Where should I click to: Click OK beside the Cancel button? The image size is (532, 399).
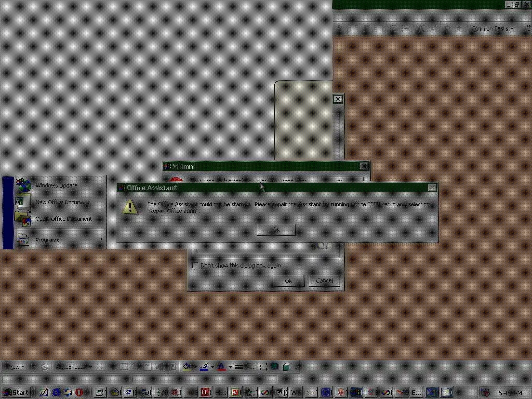coord(288,281)
